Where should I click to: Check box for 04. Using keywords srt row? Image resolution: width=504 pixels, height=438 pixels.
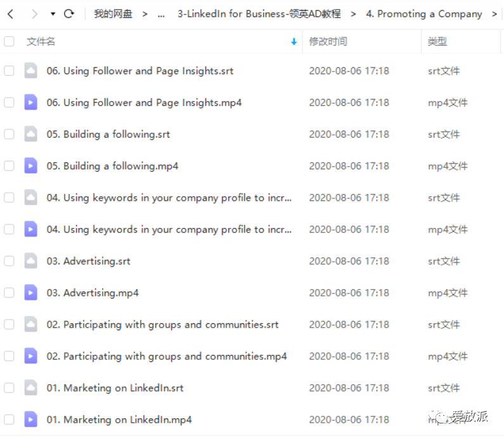[x=9, y=198]
